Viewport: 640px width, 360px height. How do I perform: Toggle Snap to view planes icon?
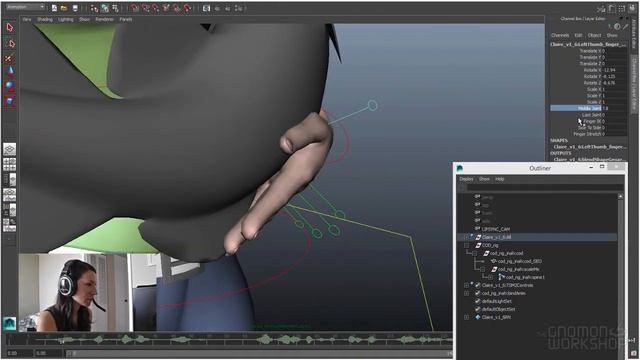(176, 8)
